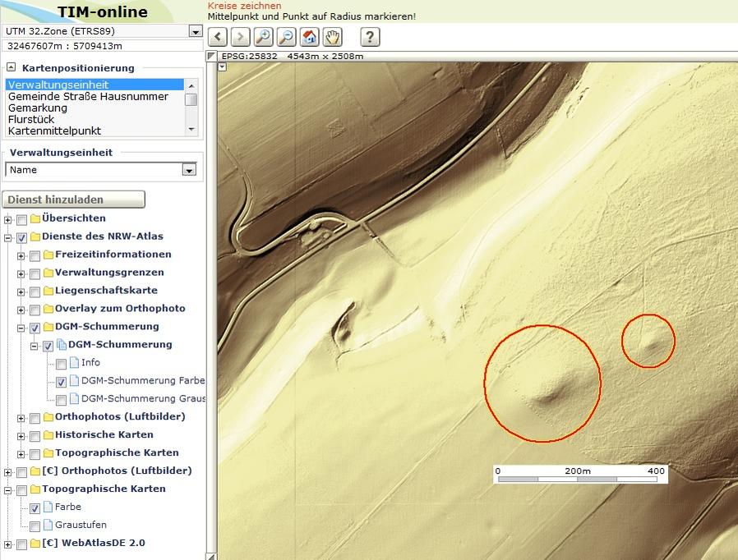This screenshot has height=560, width=738.
Task: Select the zoom in magnifier tool
Action: point(263,36)
